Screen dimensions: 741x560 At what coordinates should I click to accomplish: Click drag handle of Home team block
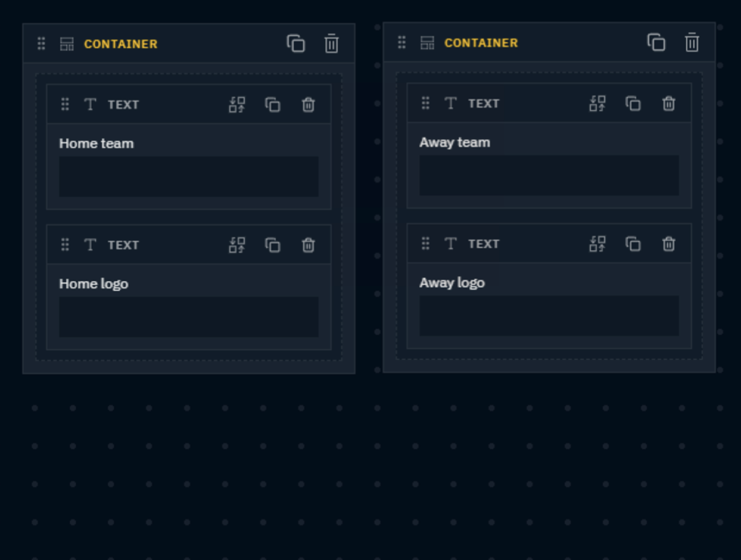pyautogui.click(x=65, y=104)
